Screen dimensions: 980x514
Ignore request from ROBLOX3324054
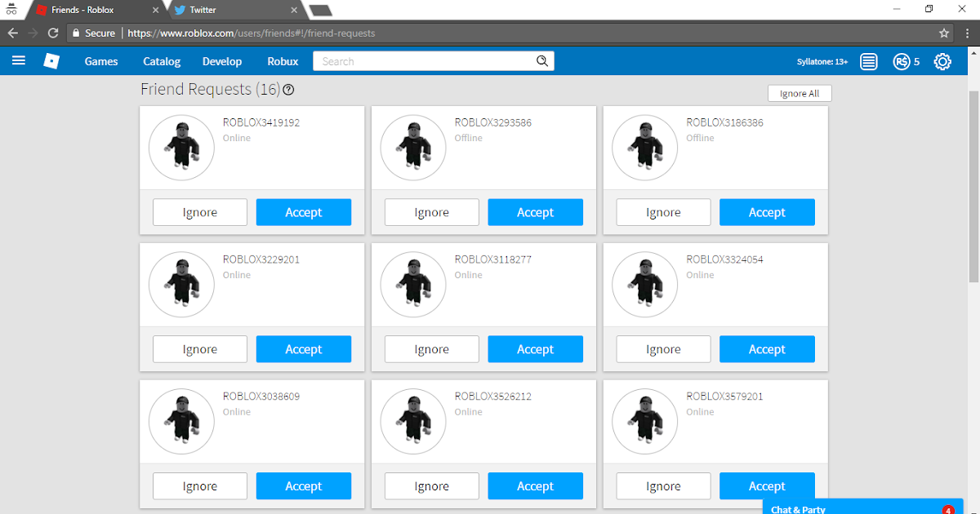(x=663, y=349)
